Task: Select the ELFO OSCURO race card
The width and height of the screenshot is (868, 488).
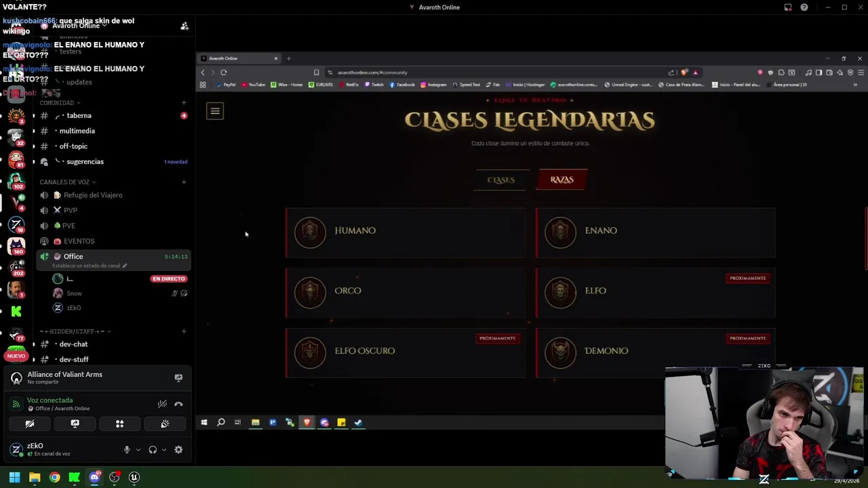Action: pos(406,353)
